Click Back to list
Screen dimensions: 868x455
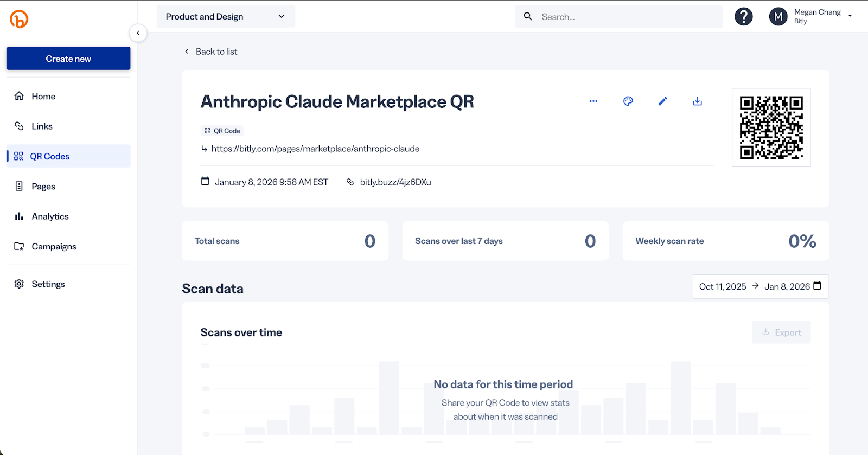pos(211,52)
